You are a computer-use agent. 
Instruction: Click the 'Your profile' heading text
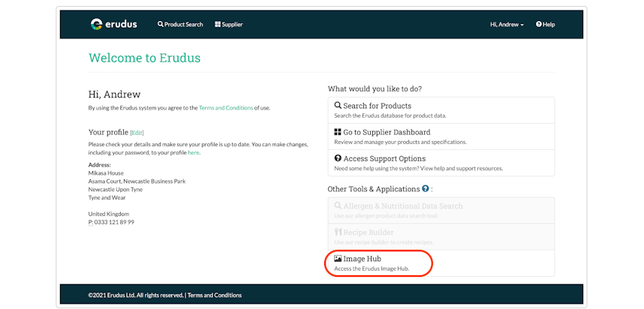pyautogui.click(x=108, y=133)
